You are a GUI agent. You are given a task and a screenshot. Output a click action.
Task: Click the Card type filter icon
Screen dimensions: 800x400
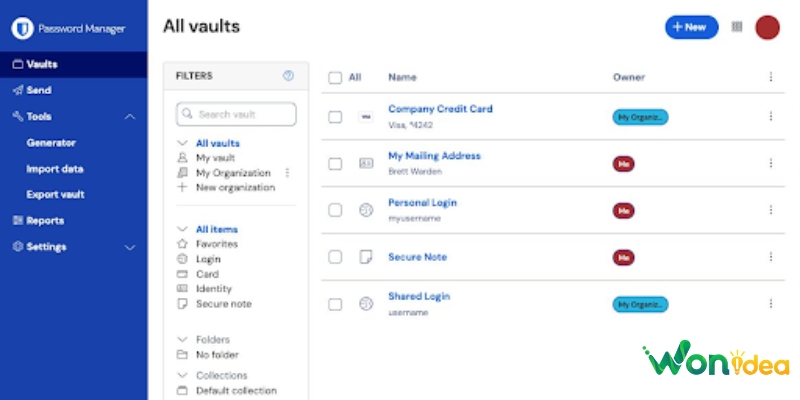click(182, 274)
